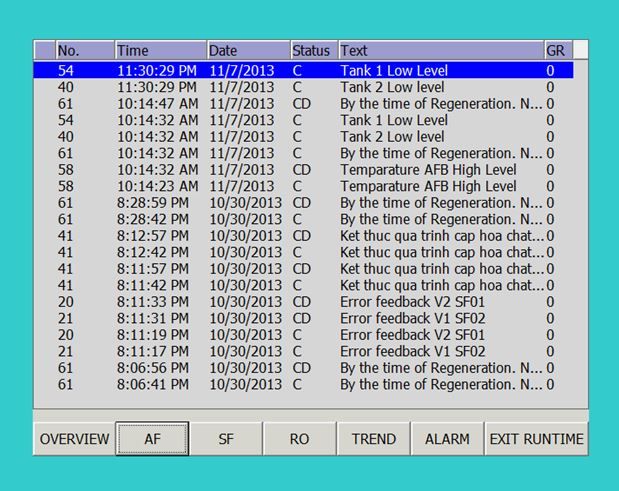This screenshot has width=619, height=491.
Task: Click the Text column header
Action: pyautogui.click(x=440, y=50)
